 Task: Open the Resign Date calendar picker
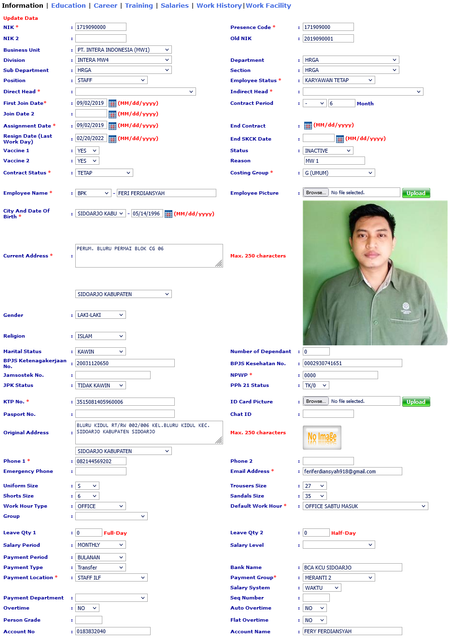[x=112, y=138]
